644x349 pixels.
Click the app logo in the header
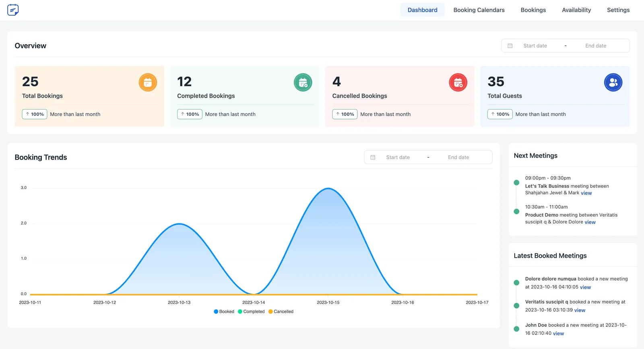tap(13, 10)
